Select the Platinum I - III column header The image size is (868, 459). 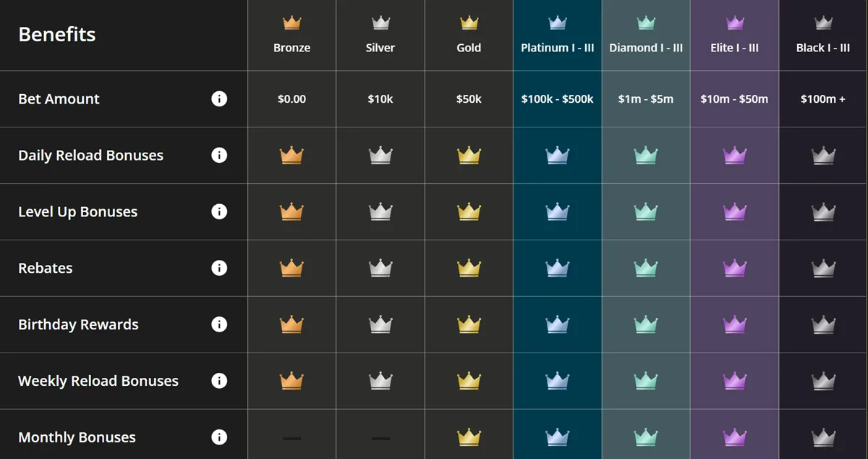pyautogui.click(x=557, y=48)
